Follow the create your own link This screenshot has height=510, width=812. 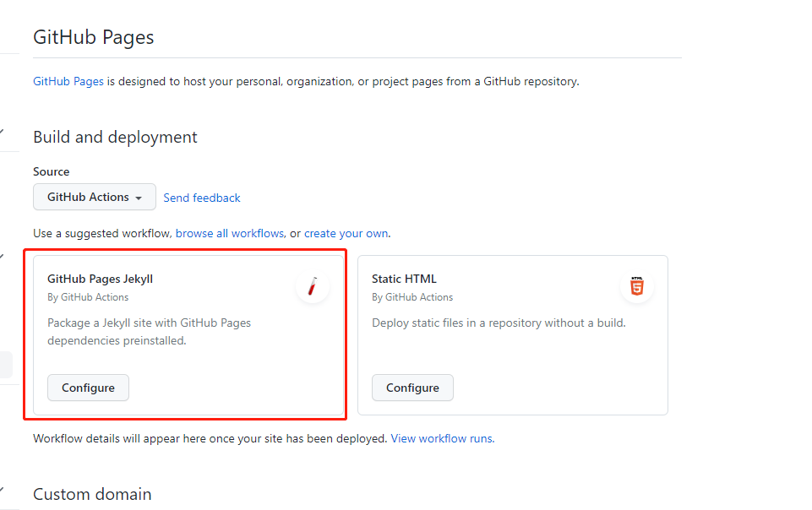[x=346, y=233]
